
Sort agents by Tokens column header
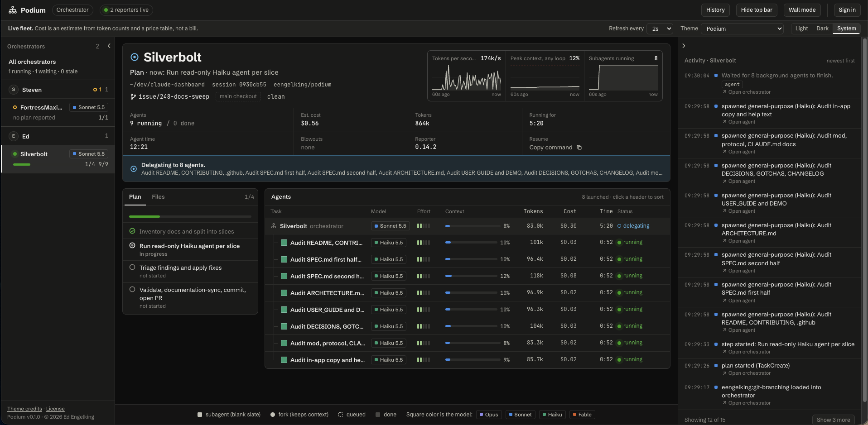(x=533, y=211)
